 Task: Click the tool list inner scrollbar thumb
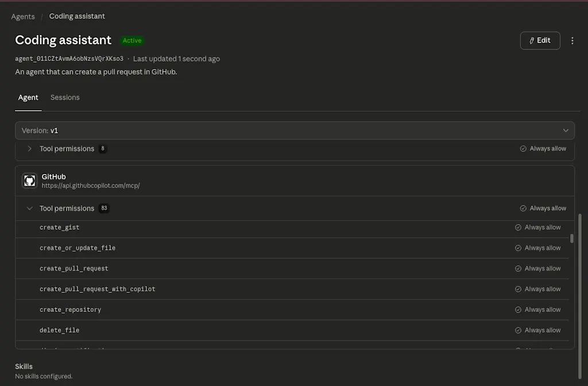click(571, 238)
